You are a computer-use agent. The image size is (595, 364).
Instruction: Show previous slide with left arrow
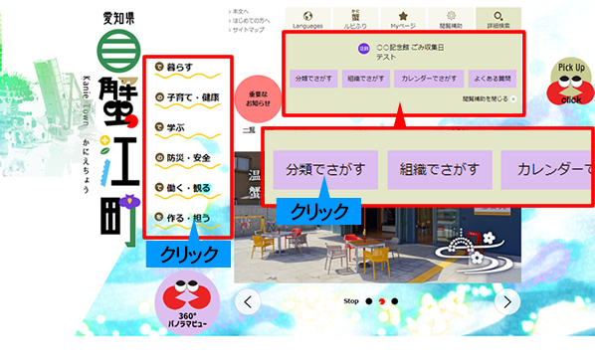pyautogui.click(x=248, y=302)
